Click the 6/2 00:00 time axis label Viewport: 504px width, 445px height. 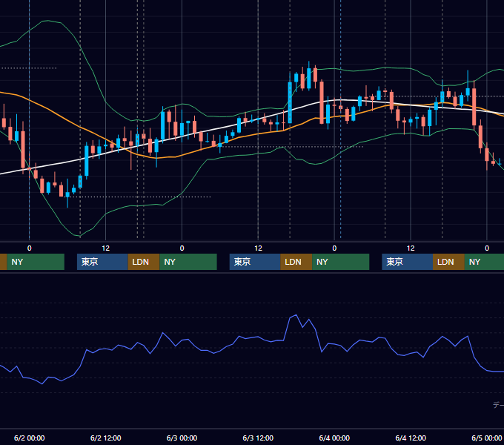(x=29, y=438)
